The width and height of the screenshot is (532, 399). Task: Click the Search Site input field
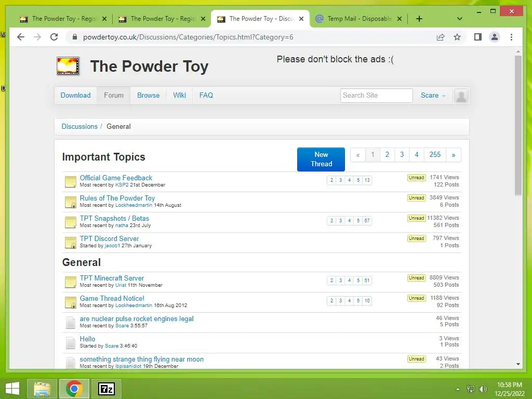click(376, 96)
